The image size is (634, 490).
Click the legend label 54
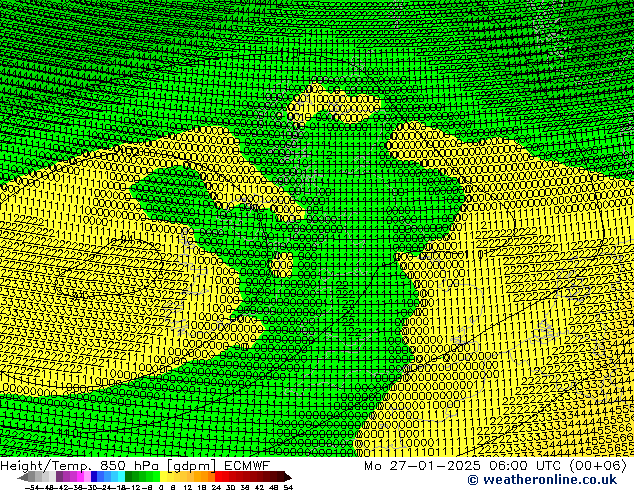[x=287, y=488]
